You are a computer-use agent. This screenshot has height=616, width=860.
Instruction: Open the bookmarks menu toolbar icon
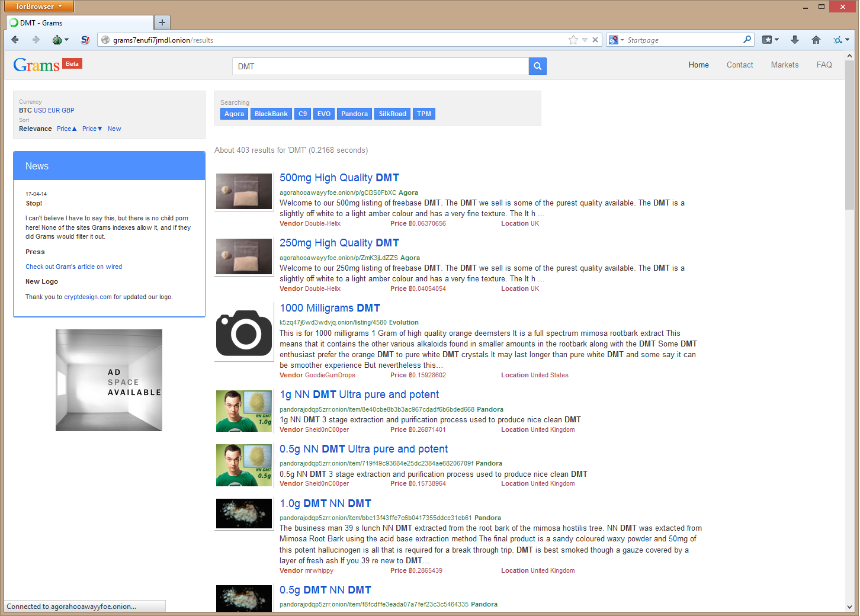pos(770,40)
